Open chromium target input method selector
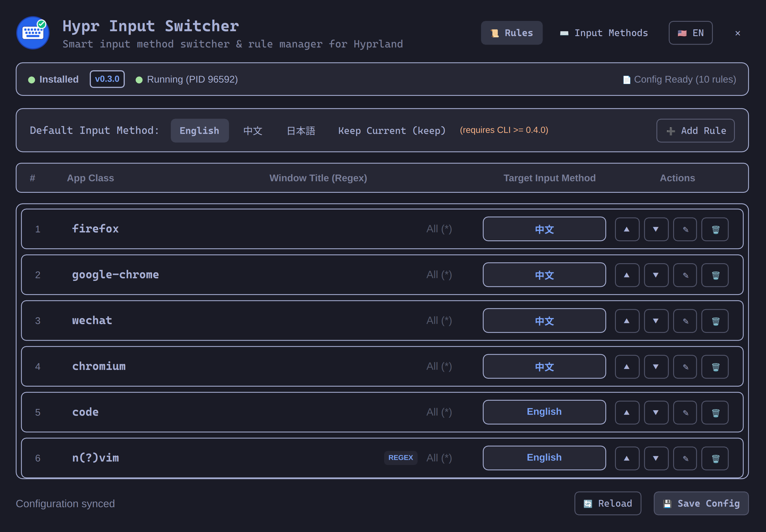This screenshot has width=766, height=532. (544, 367)
